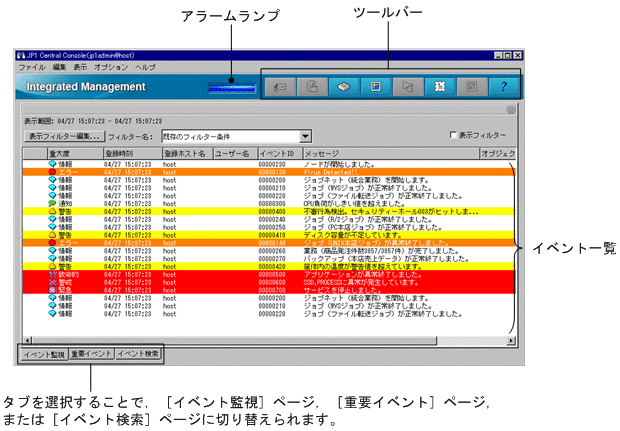Click event ID 00000600 cell
Screen dimensions: 620x431
[272, 282]
